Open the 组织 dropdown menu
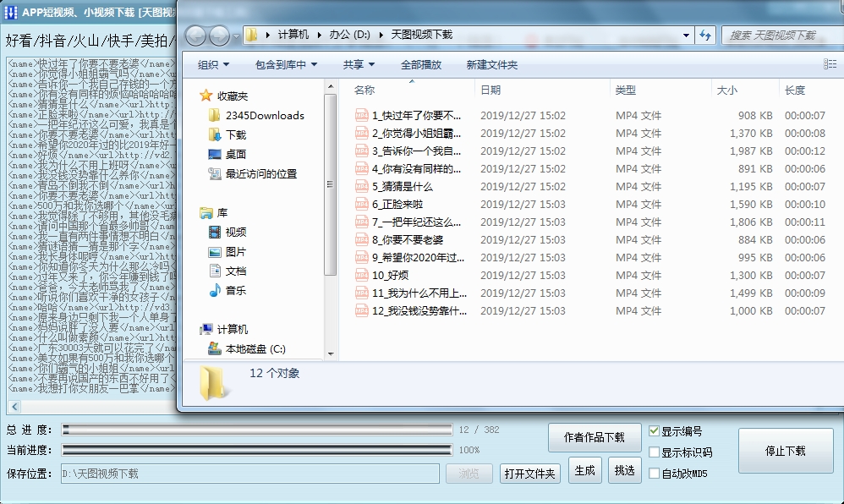844x504 pixels. point(213,64)
